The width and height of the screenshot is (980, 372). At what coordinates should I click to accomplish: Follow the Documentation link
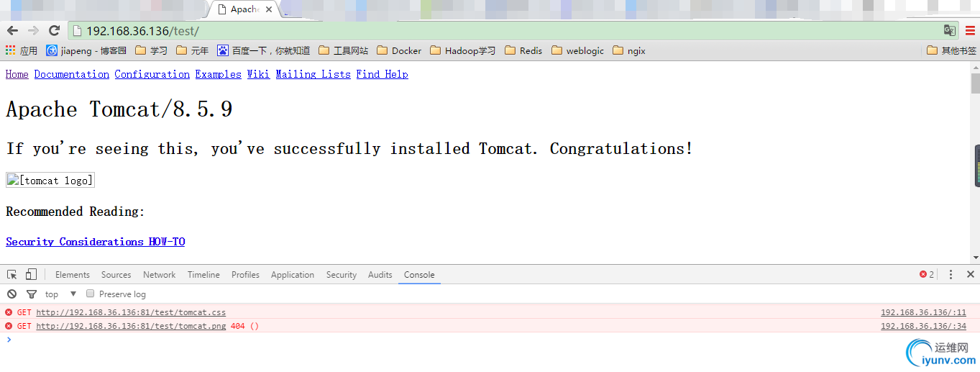point(72,74)
